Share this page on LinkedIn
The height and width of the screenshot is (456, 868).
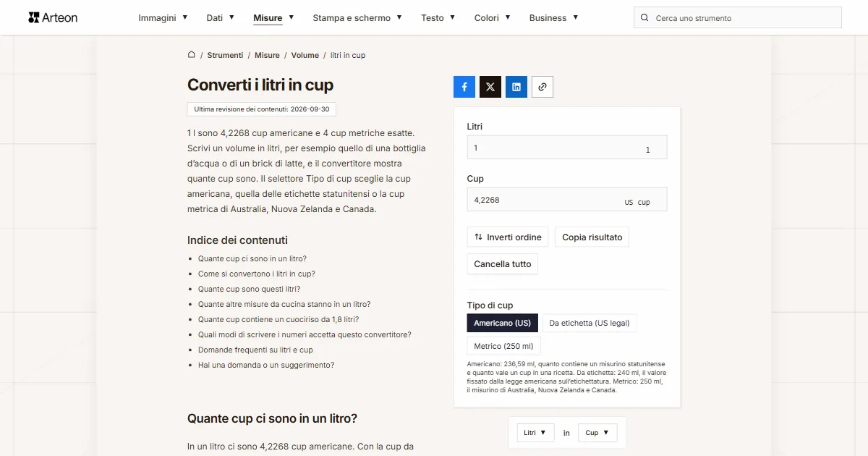[516, 87]
